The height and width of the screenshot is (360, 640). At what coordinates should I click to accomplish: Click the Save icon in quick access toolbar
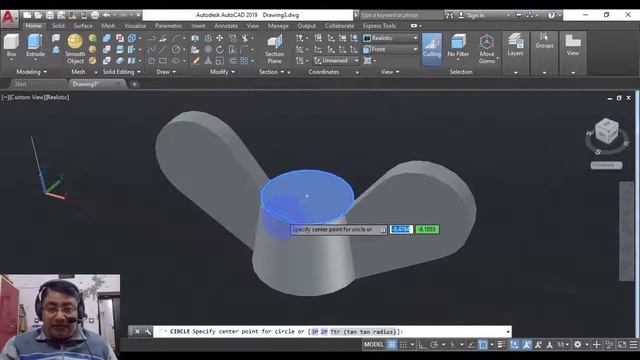pos(50,15)
